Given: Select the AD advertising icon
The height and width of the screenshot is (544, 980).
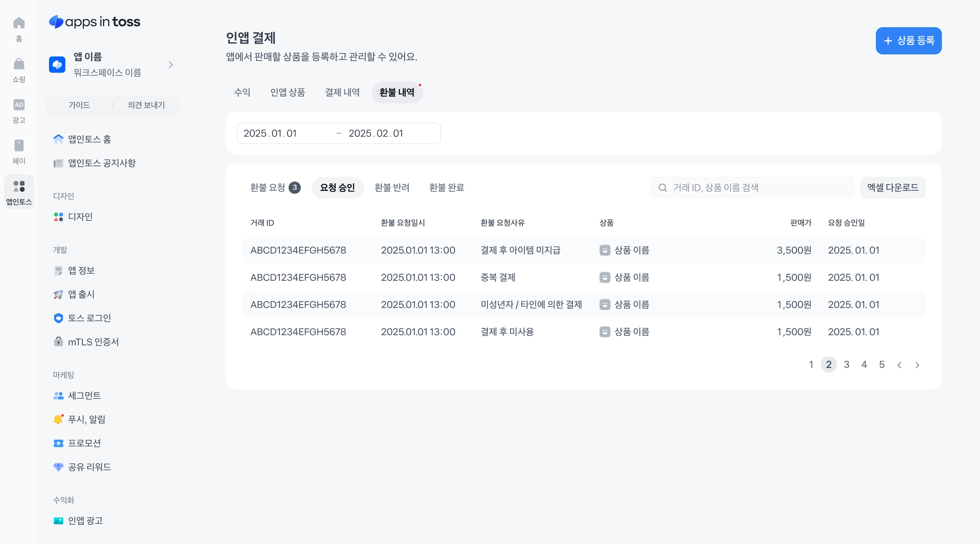Looking at the screenshot, I should tap(19, 105).
